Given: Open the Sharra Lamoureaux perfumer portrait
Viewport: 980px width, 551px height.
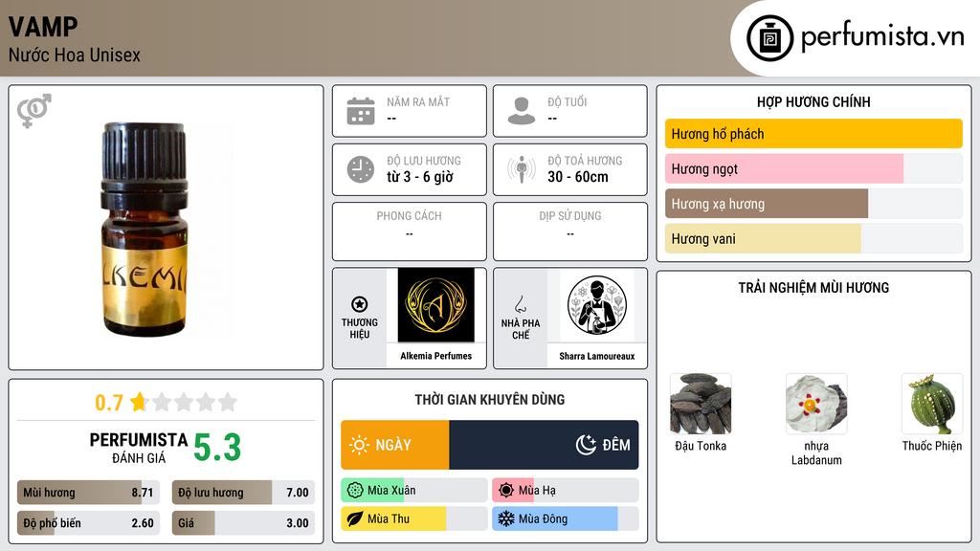Looking at the screenshot, I should pos(597,305).
